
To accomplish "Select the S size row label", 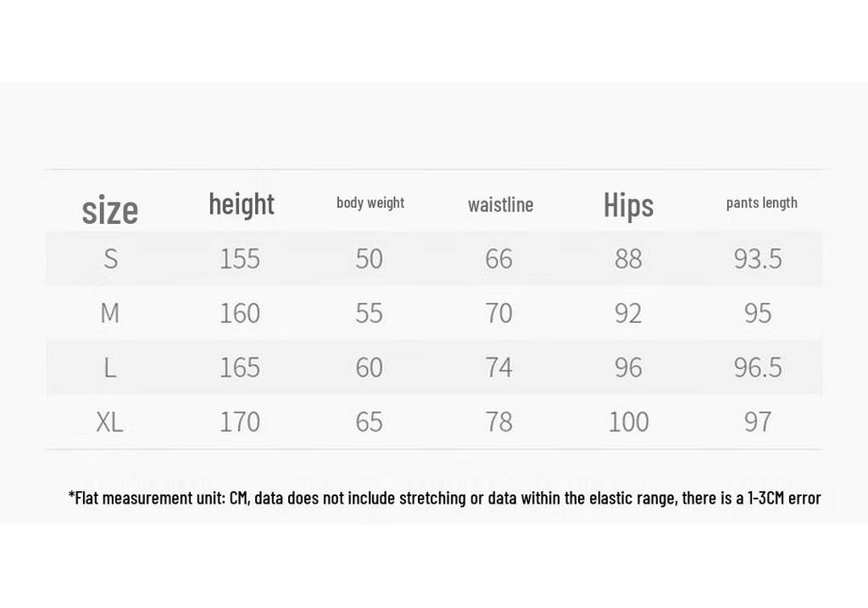I will coord(111,259).
